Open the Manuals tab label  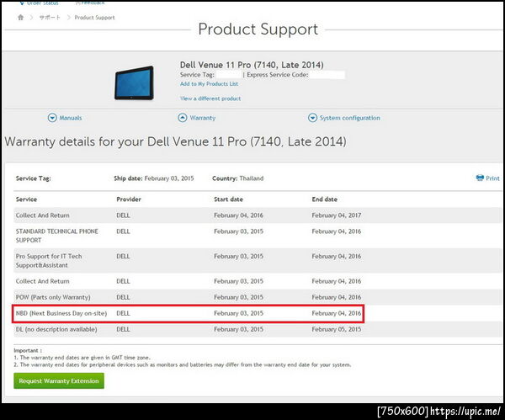tap(71, 118)
